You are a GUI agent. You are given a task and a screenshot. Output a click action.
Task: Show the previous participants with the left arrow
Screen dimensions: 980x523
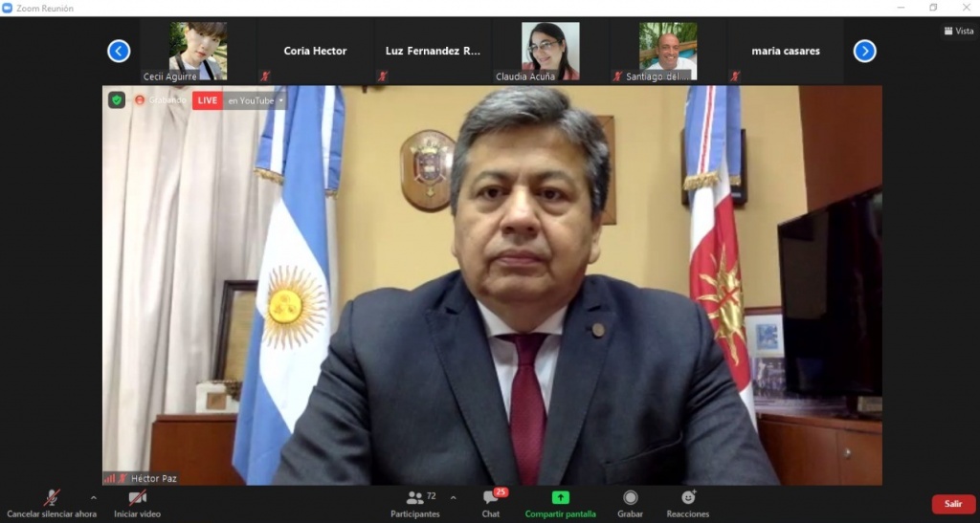[119, 51]
